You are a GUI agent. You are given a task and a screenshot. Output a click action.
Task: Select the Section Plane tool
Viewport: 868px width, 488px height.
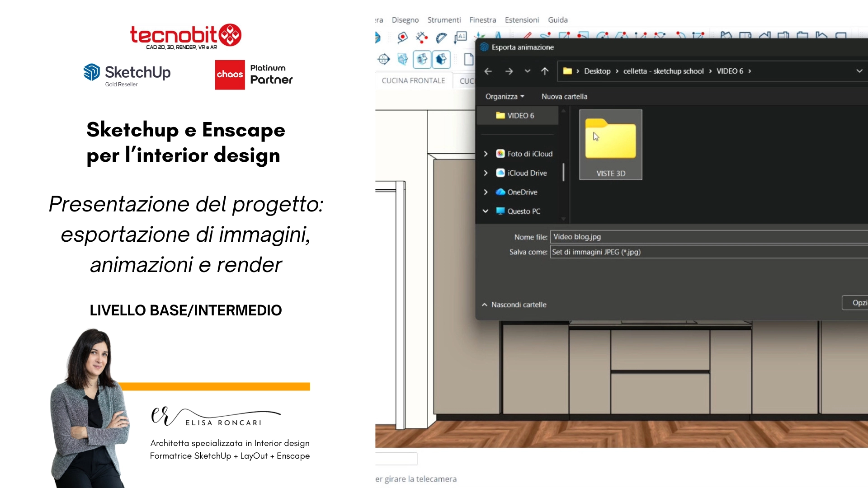pos(384,59)
